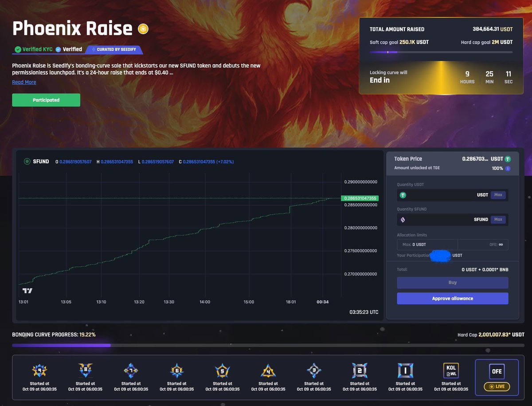Select the tier 6 badge round
The height and width of the screenshot is (406, 532).
click(x=176, y=370)
